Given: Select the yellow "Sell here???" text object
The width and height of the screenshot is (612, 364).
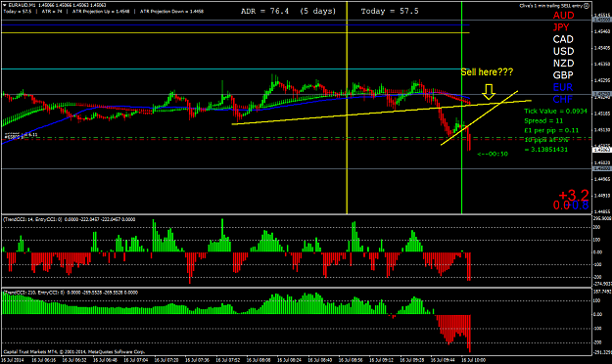Looking at the screenshot, I should [x=487, y=72].
